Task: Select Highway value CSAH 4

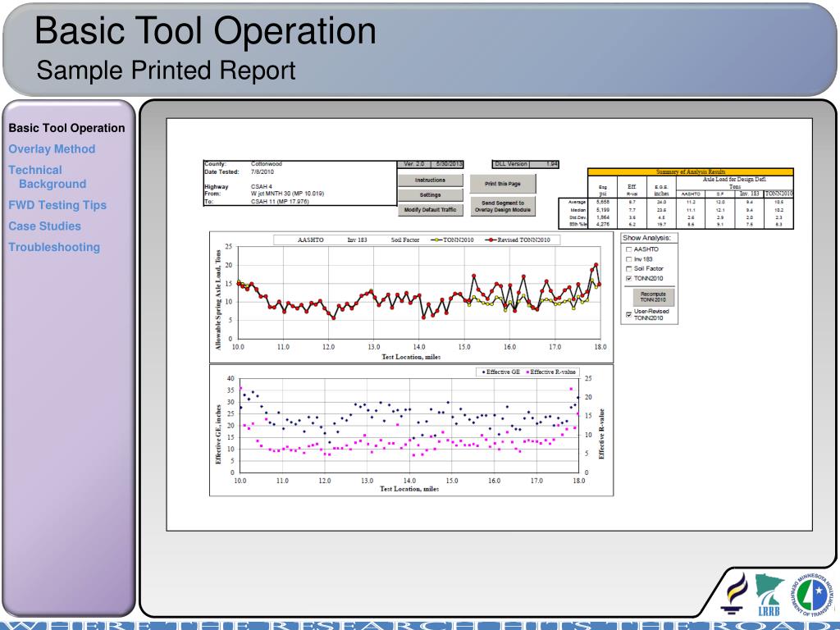Action: [x=262, y=187]
